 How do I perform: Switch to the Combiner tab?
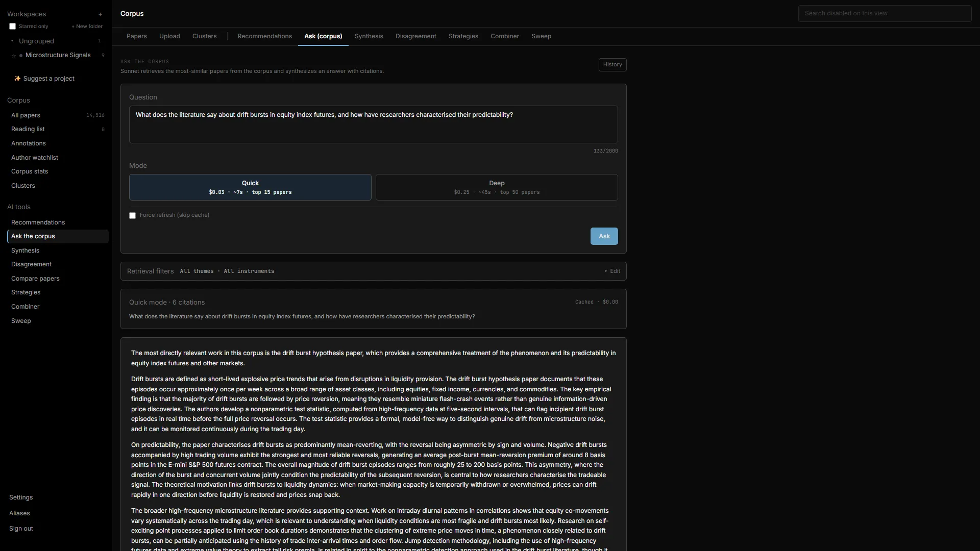pyautogui.click(x=505, y=36)
